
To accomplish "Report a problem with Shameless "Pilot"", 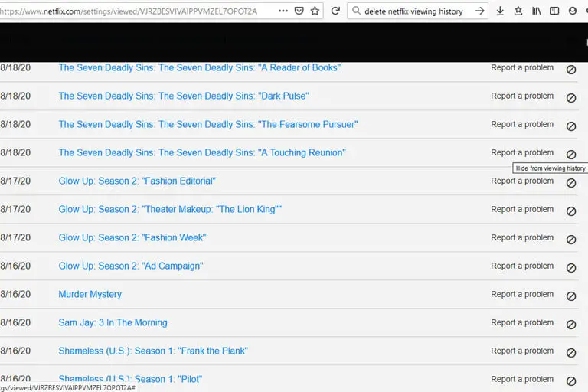I will [x=522, y=379].
